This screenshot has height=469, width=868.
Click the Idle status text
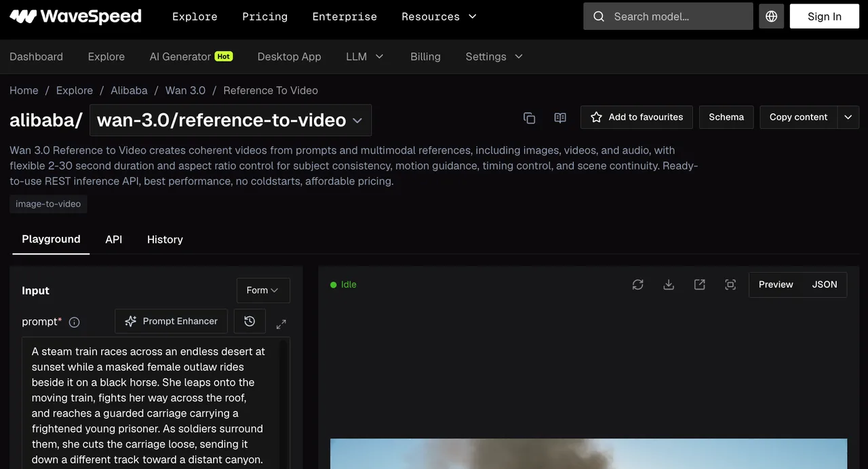tap(349, 284)
